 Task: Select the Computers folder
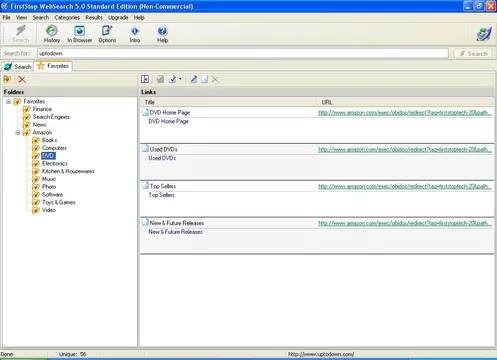(54, 148)
